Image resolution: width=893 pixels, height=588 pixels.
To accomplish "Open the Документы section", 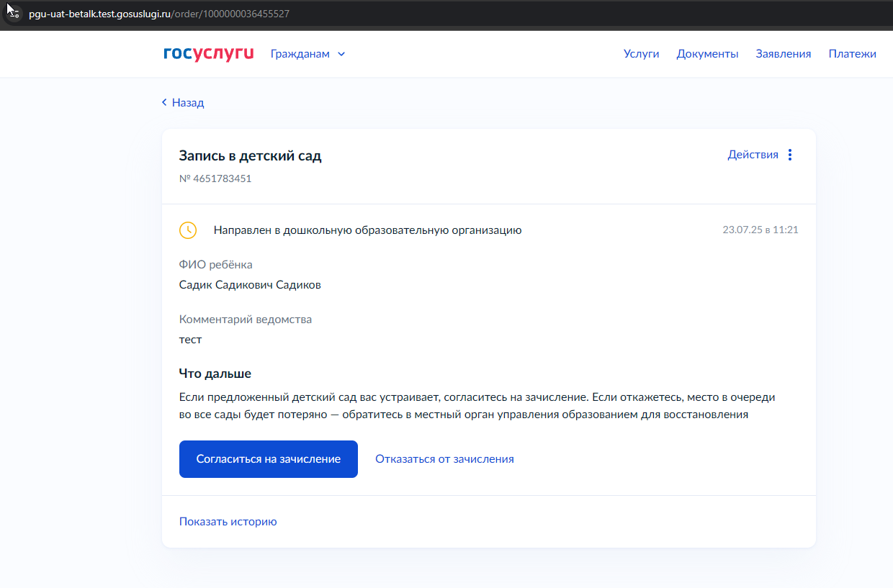I will pyautogui.click(x=707, y=54).
